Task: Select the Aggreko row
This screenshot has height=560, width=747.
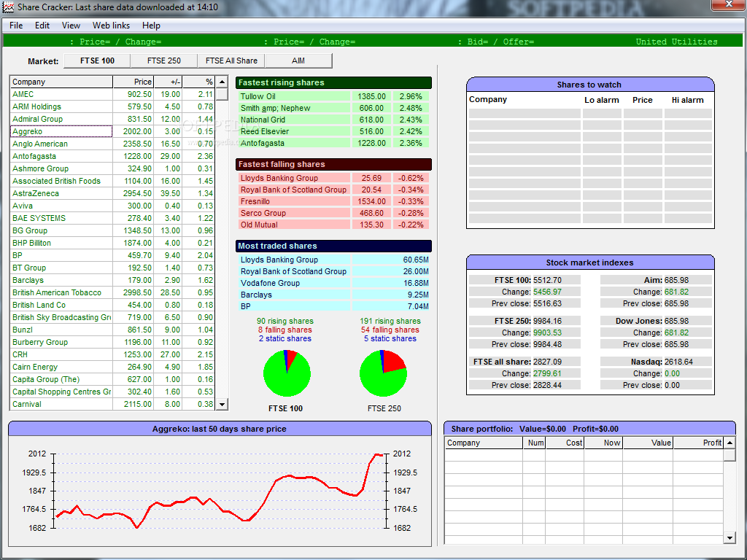Action: point(113,131)
